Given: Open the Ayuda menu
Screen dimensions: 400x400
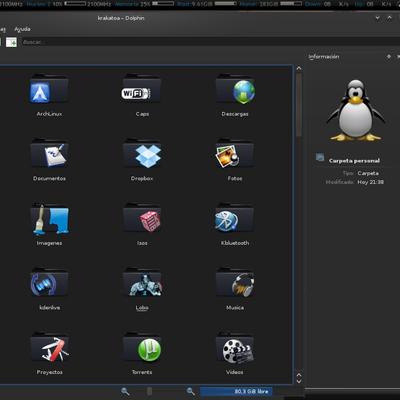Looking at the screenshot, I should 22,29.
